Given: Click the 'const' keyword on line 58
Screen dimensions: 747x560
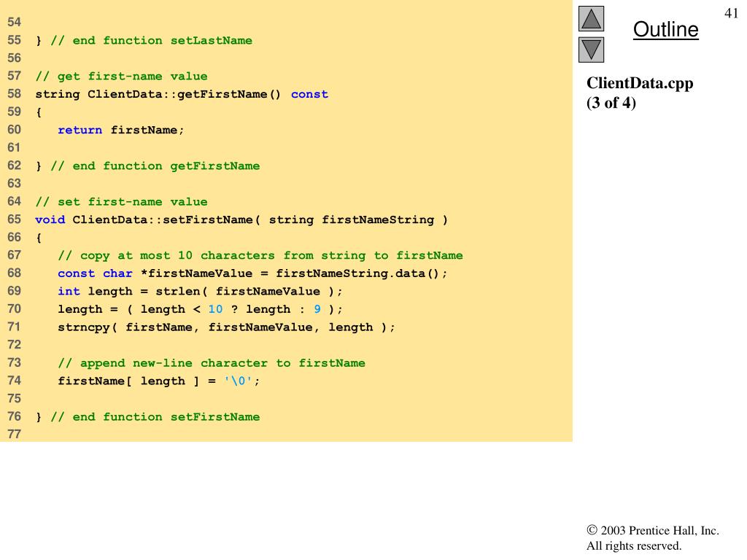Looking at the screenshot, I should (x=309, y=94).
